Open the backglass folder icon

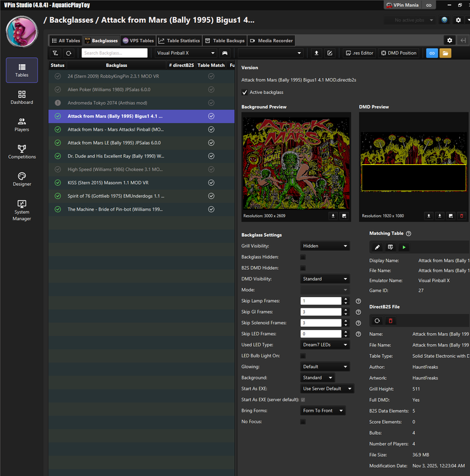click(x=445, y=53)
